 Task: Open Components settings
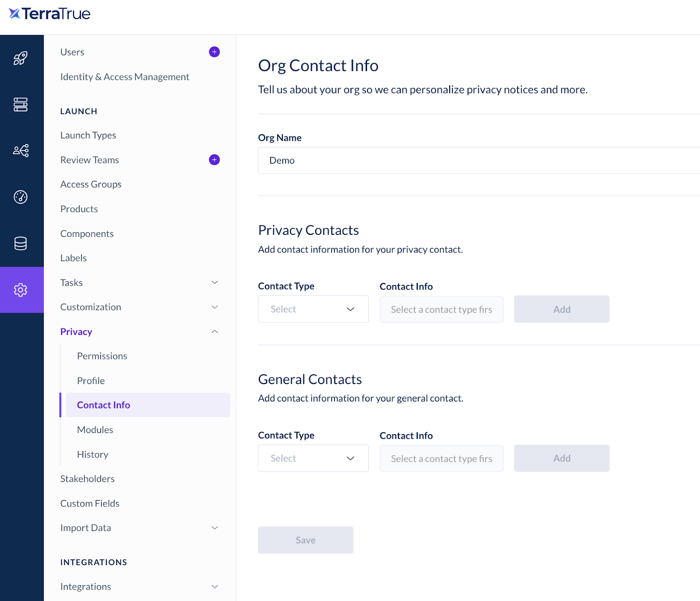click(x=87, y=234)
